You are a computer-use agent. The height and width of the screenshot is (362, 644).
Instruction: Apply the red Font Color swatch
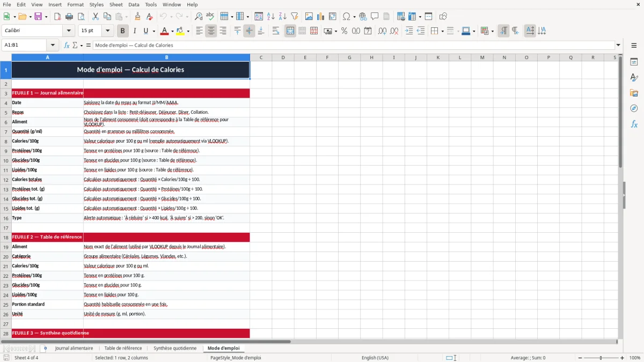tap(165, 31)
